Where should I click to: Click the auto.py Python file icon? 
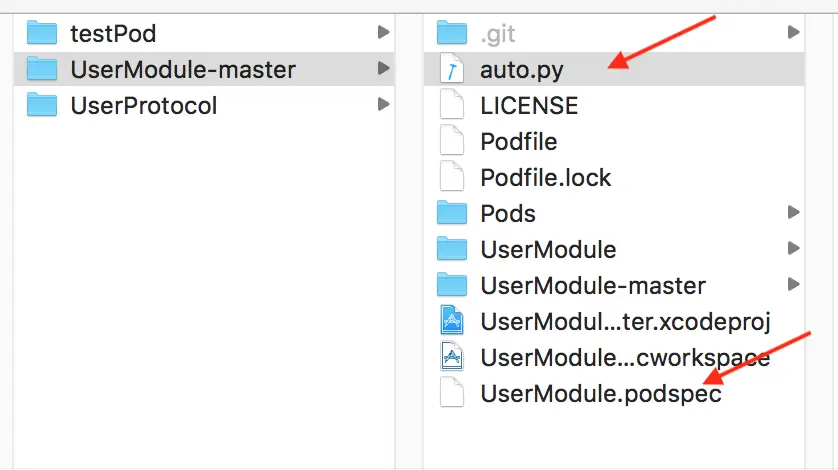tap(453, 69)
